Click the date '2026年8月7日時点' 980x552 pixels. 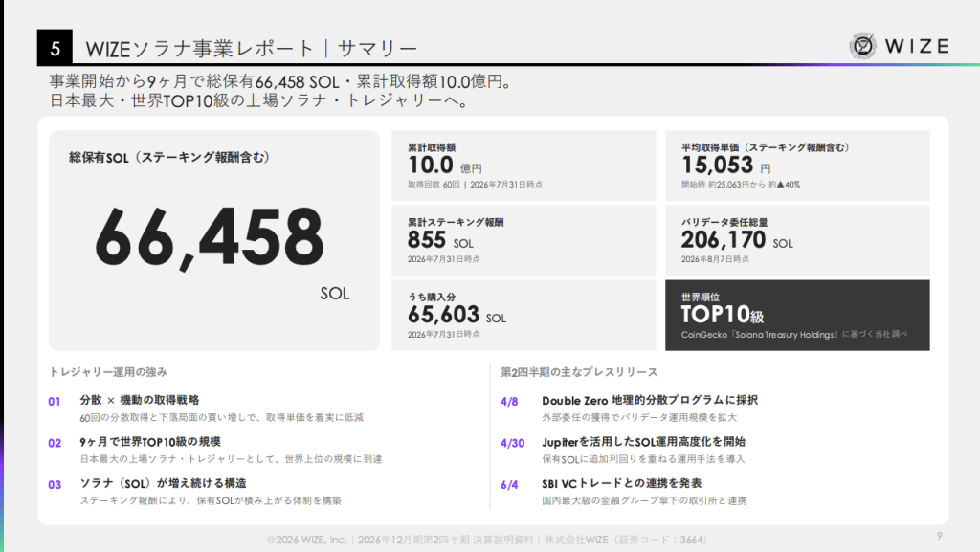point(715,259)
